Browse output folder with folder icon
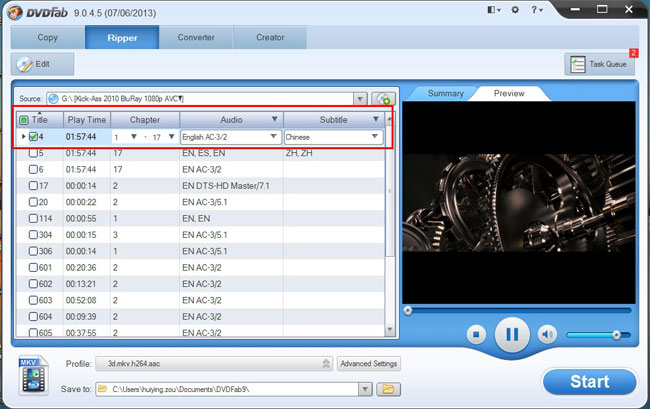Viewport: 650px width, 409px height. [x=388, y=389]
